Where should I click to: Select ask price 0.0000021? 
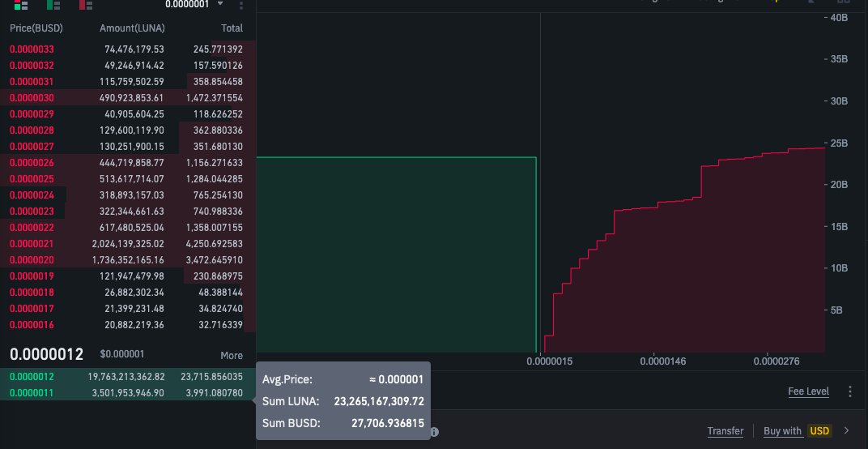(x=32, y=244)
